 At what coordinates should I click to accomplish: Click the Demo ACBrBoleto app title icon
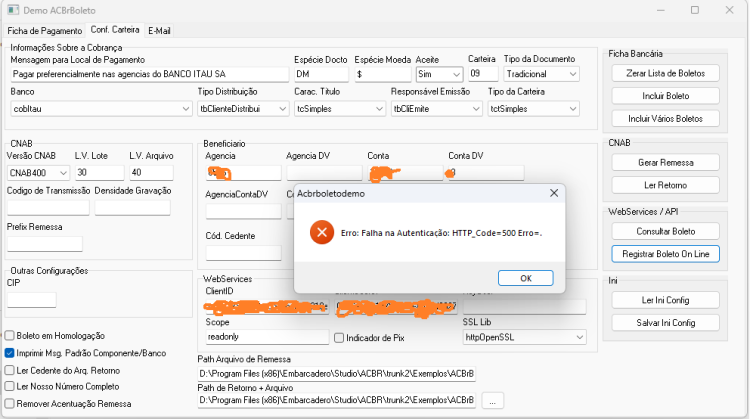point(13,10)
